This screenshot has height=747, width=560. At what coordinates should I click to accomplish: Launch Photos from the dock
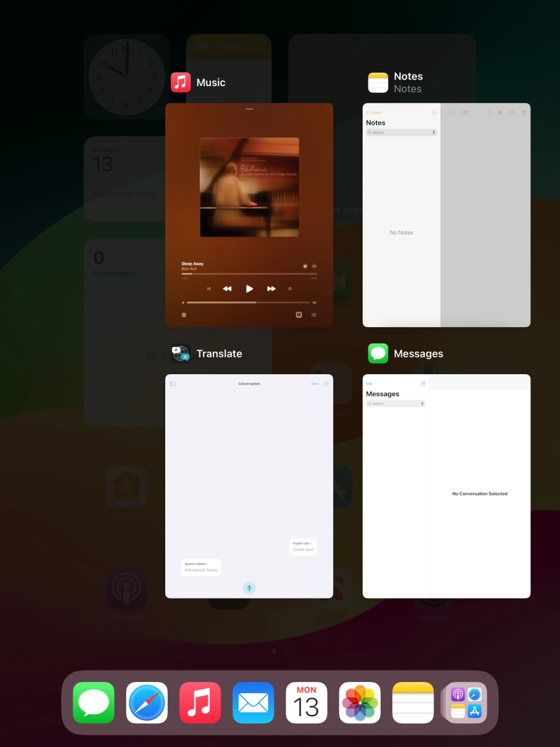coord(360,703)
